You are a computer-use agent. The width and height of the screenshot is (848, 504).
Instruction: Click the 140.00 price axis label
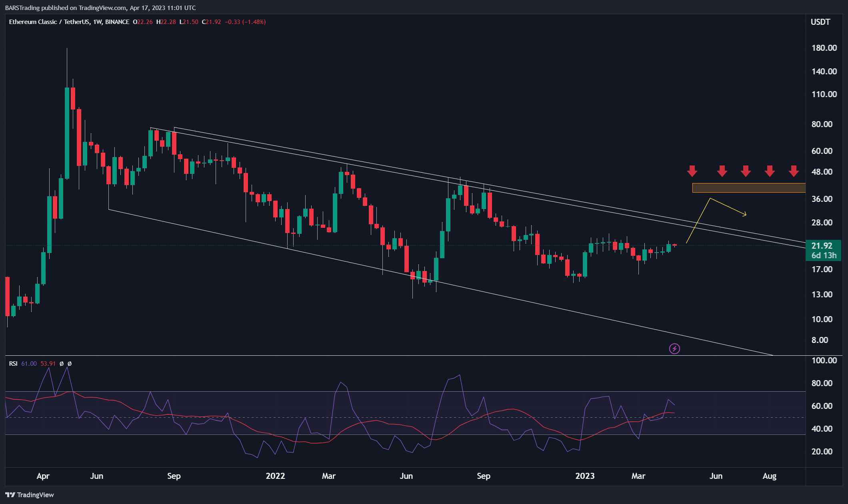click(824, 72)
